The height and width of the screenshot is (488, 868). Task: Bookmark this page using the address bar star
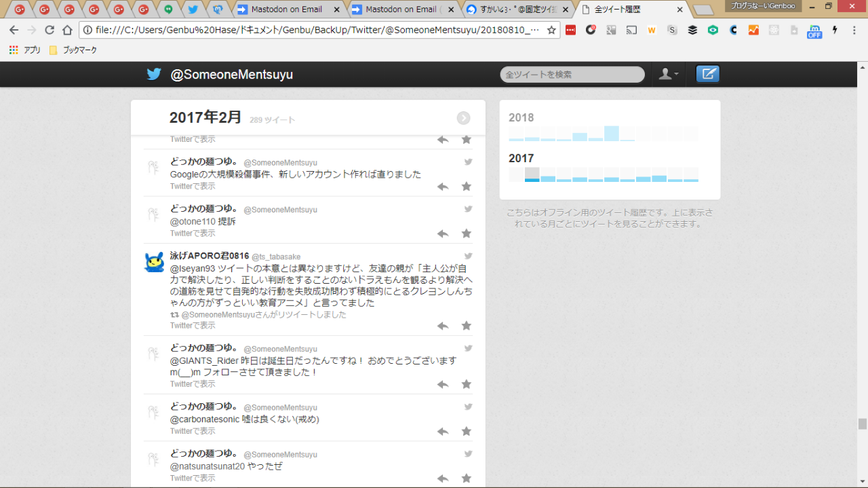tap(551, 30)
